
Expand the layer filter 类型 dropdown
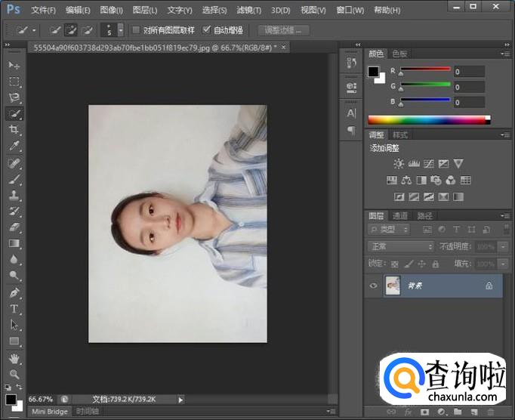coord(390,230)
